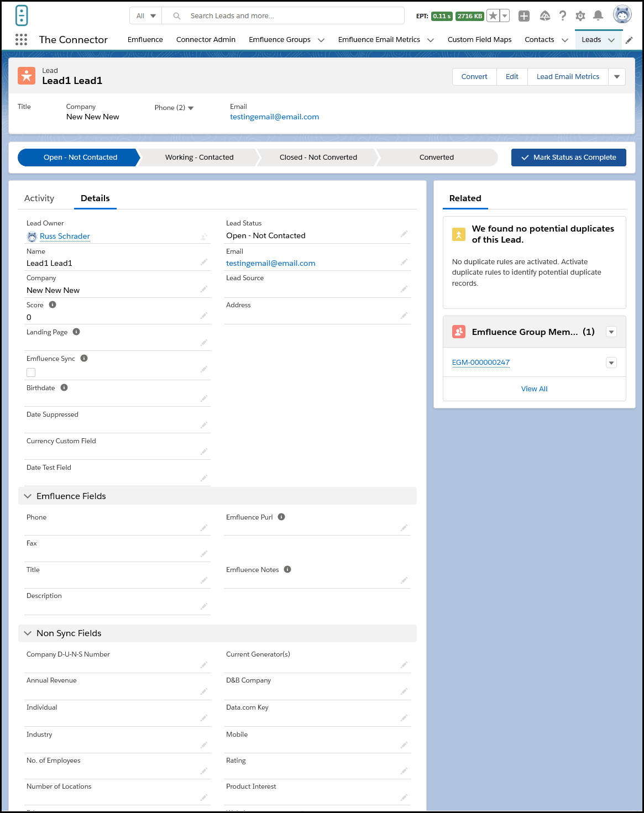Edit the Lead Status field pencil

click(x=404, y=234)
